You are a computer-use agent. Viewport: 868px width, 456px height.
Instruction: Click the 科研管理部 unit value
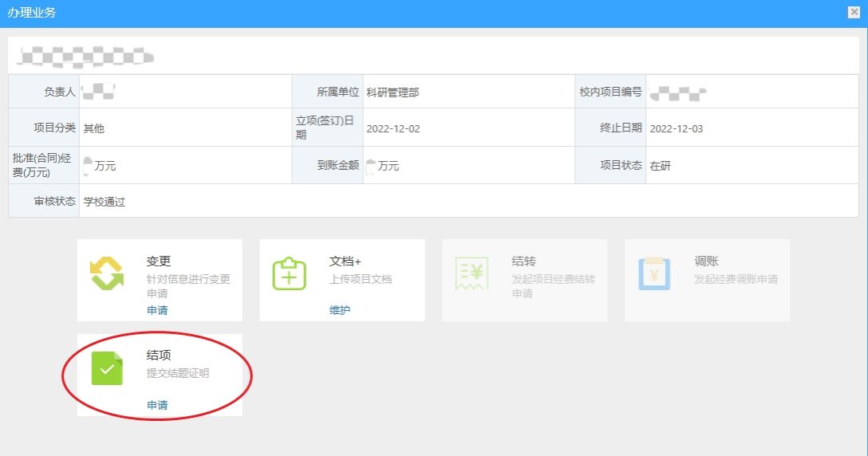coord(393,92)
